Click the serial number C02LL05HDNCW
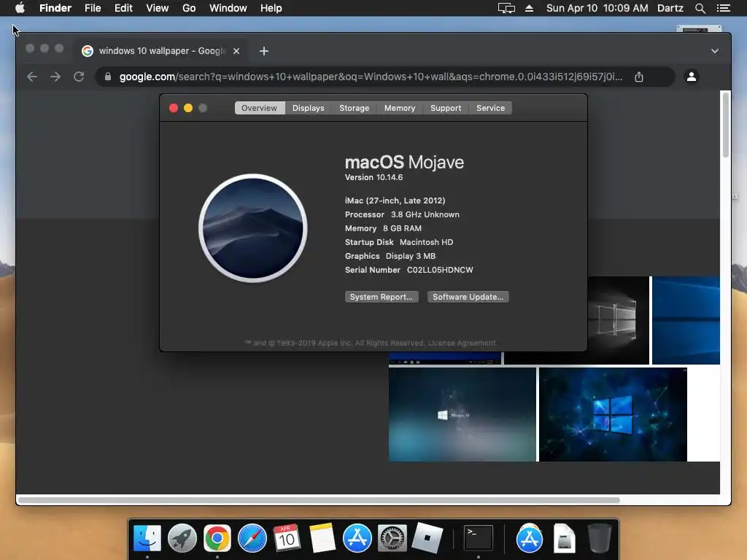 click(440, 270)
